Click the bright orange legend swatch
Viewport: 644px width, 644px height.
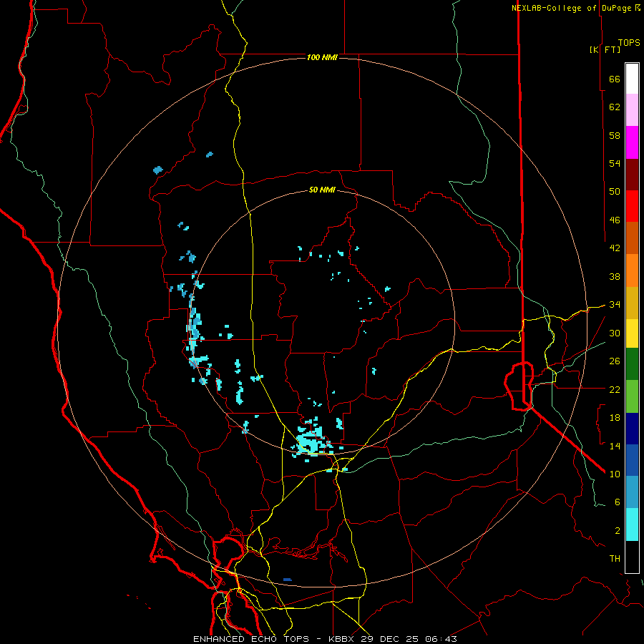click(632, 270)
